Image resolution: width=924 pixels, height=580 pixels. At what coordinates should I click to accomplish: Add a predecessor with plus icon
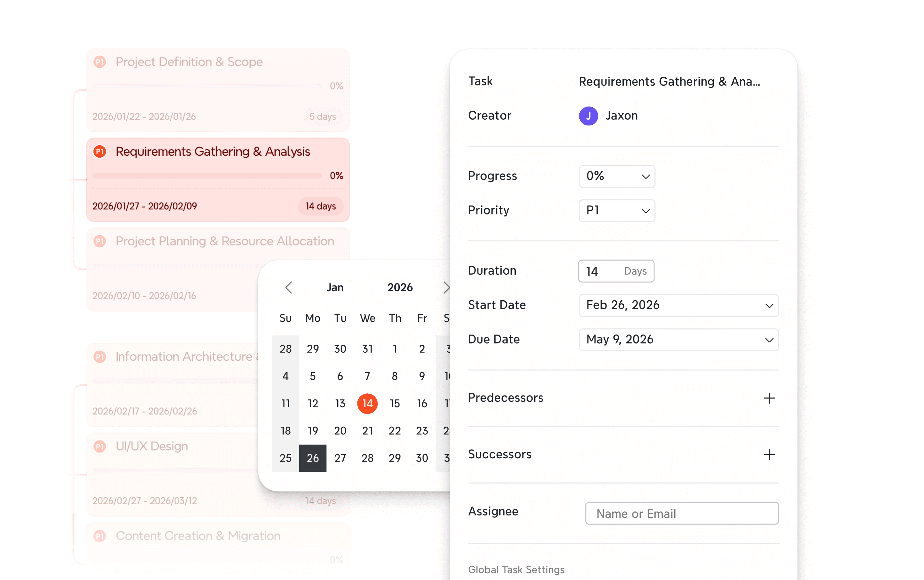(769, 398)
